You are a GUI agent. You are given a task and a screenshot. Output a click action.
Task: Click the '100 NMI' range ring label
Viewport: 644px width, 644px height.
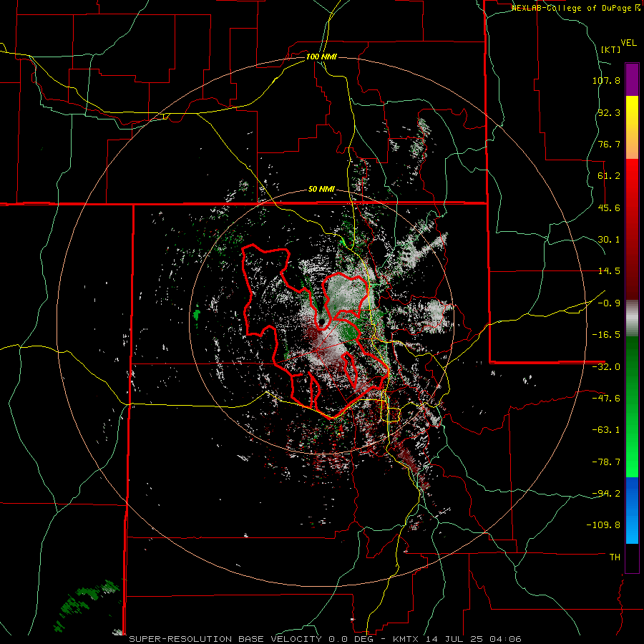pos(321,57)
